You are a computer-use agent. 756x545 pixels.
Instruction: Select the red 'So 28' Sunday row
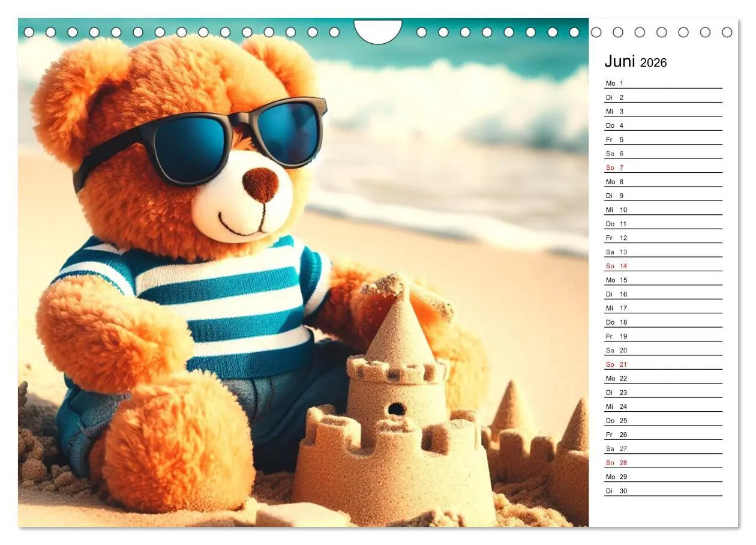tap(663, 462)
